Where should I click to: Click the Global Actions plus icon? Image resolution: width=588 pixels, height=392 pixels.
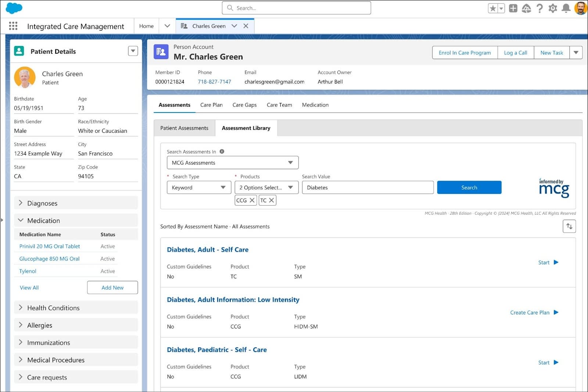[x=513, y=8]
